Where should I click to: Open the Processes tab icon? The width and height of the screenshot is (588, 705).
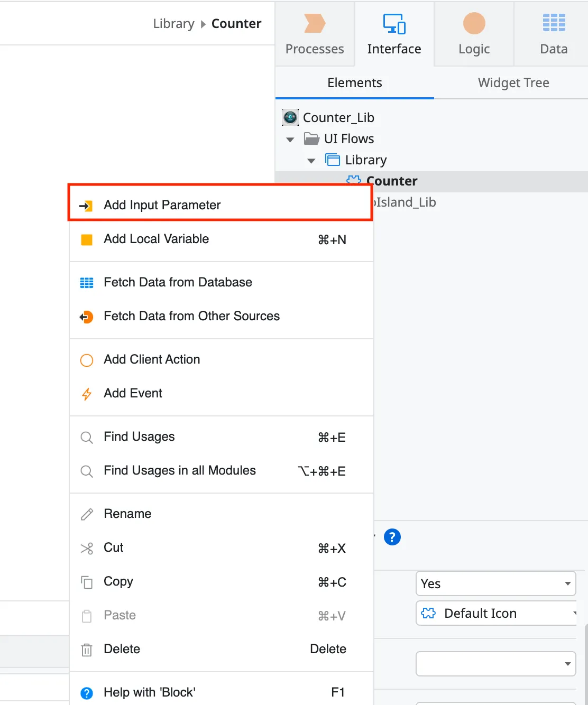tap(315, 23)
